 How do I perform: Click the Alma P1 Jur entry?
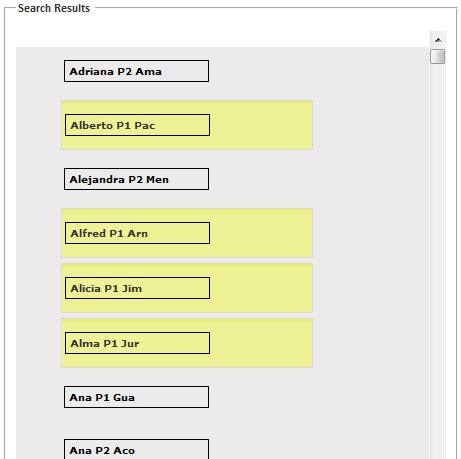click(137, 343)
